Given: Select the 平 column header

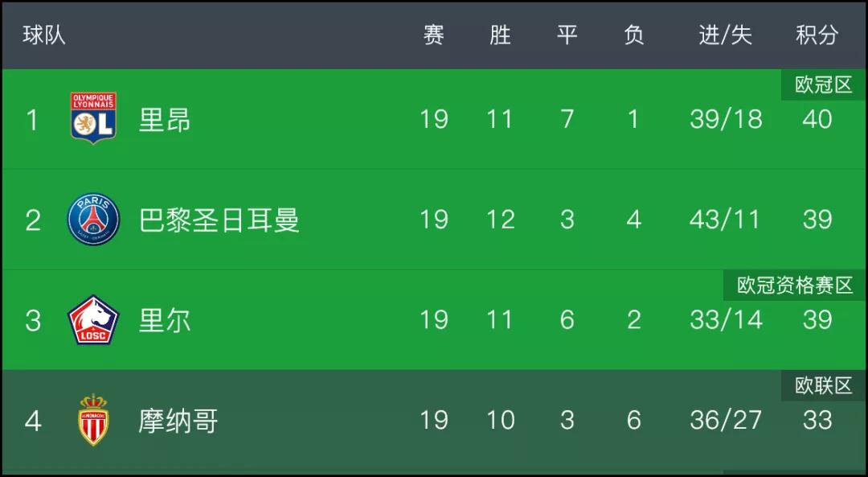Looking at the screenshot, I should pyautogui.click(x=567, y=35).
